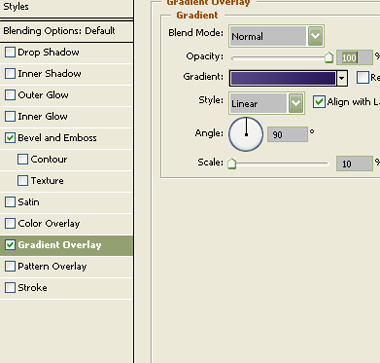Check the Outer Glow checkbox

point(10,95)
